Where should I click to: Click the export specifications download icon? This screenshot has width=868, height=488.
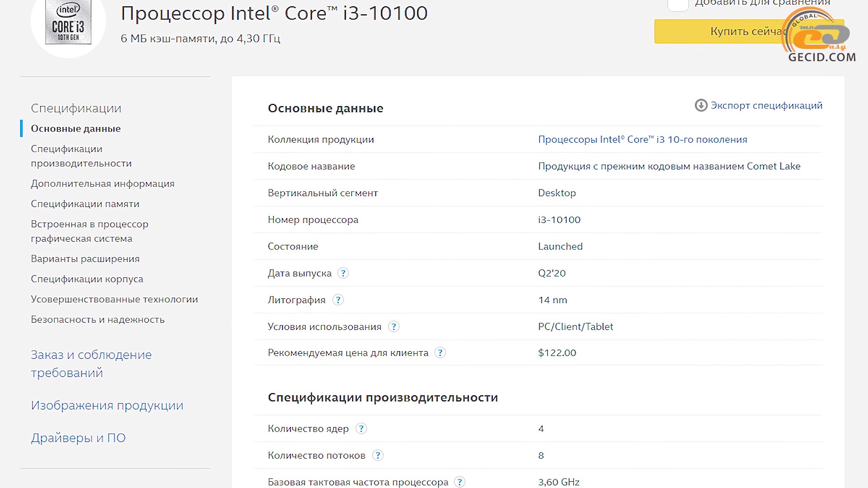pos(701,105)
